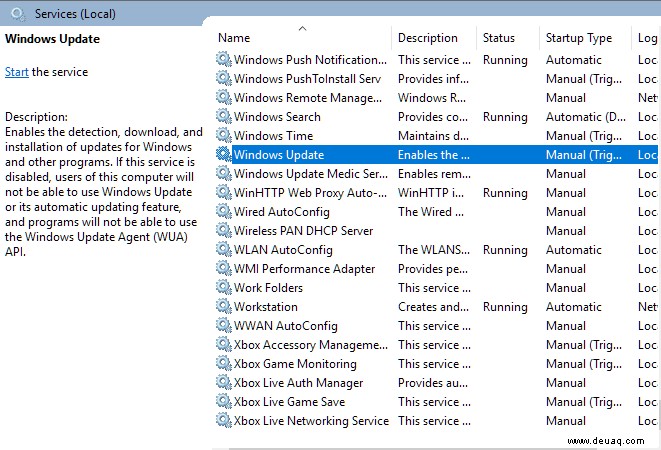Select the Xbox Game Monitoring service name
661x450 pixels.
(x=295, y=364)
